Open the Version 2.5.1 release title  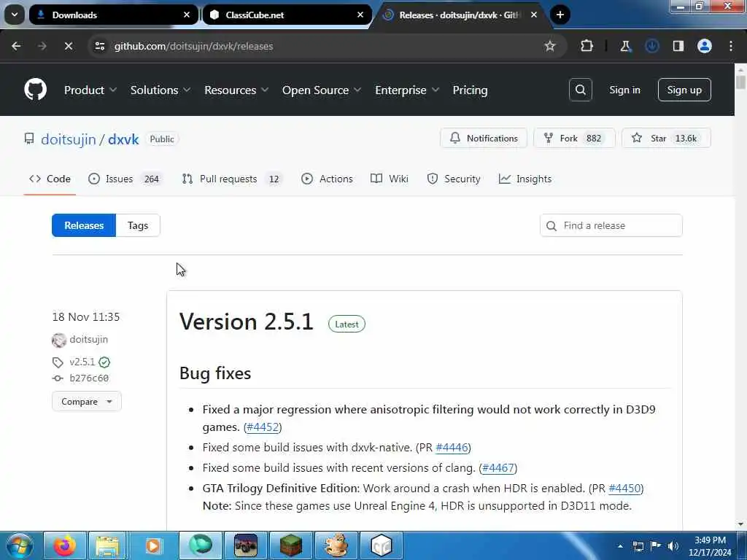pyautogui.click(x=247, y=322)
